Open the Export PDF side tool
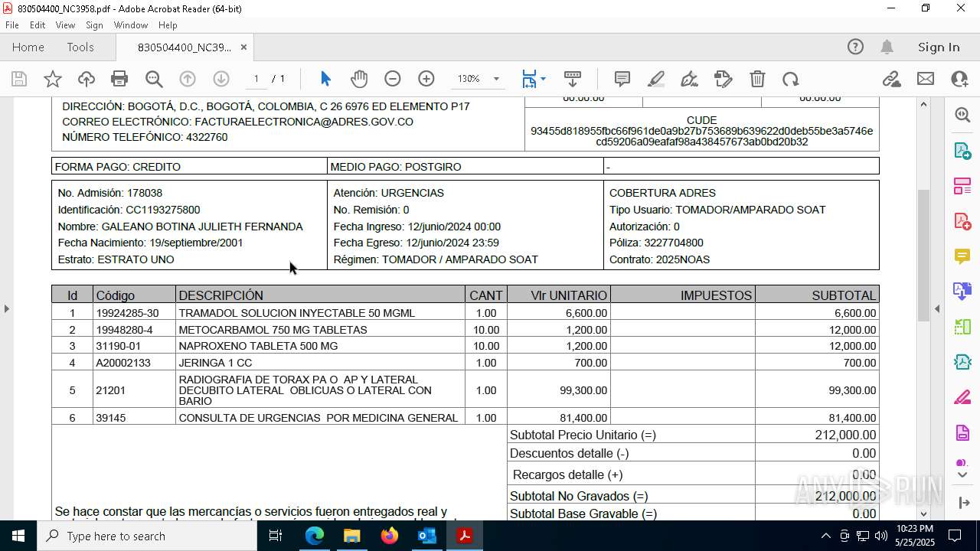This screenshot has height=551, width=980. click(x=962, y=150)
